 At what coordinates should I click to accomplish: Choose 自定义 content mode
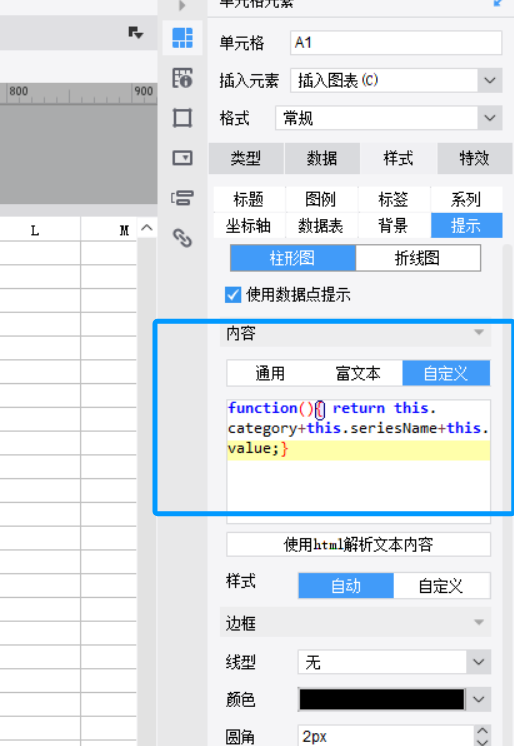(446, 373)
